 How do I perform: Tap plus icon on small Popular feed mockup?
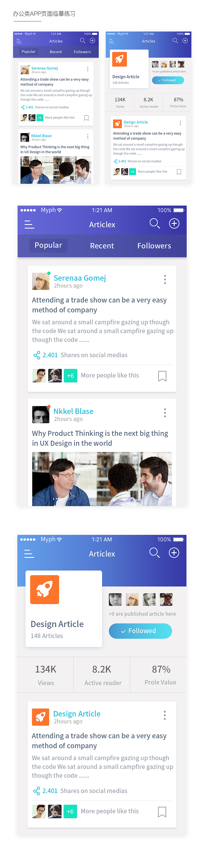tap(92, 41)
